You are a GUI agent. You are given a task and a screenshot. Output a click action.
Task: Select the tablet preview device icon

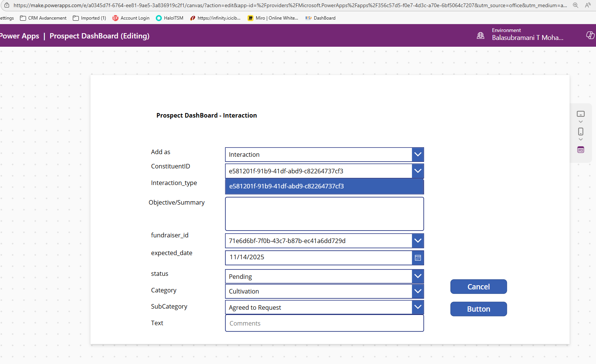pyautogui.click(x=581, y=114)
